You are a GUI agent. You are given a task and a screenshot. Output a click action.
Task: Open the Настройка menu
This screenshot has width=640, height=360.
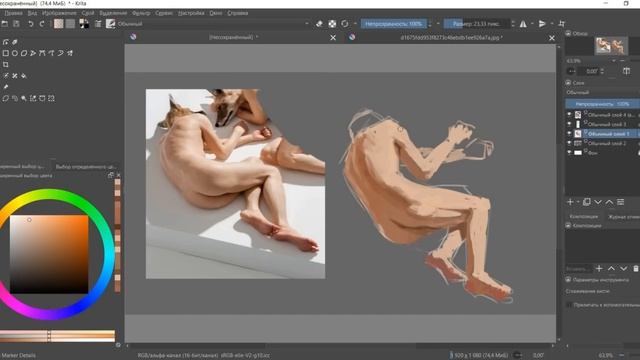coord(191,13)
